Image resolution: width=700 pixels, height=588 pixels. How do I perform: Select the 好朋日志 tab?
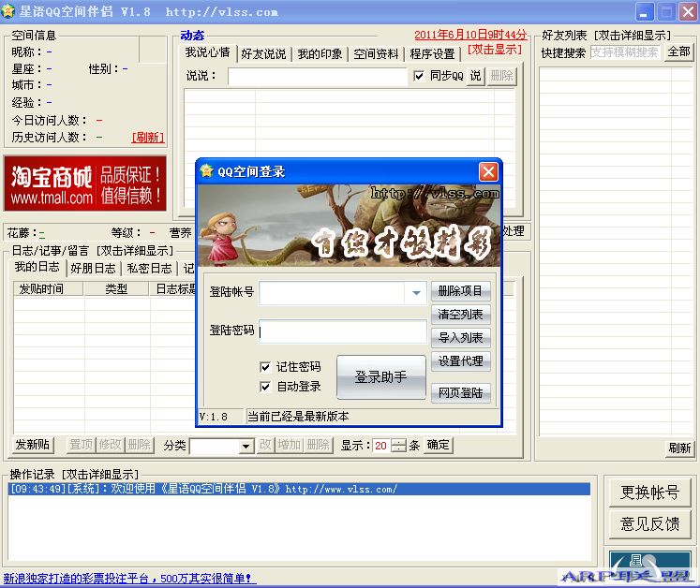pyautogui.click(x=93, y=268)
